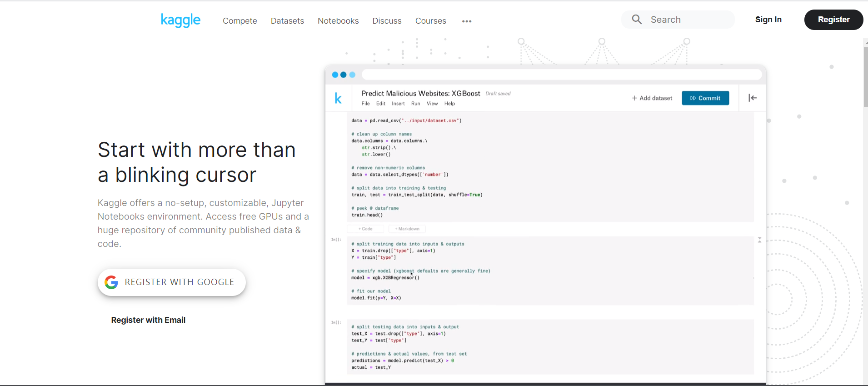Open the notebook Help menu
Viewport: 868px width, 386px height.
449,104
